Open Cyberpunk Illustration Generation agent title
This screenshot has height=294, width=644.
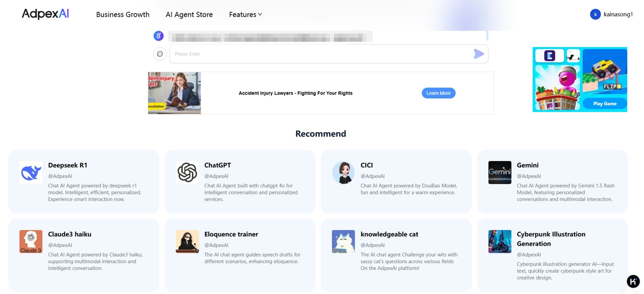551,239
